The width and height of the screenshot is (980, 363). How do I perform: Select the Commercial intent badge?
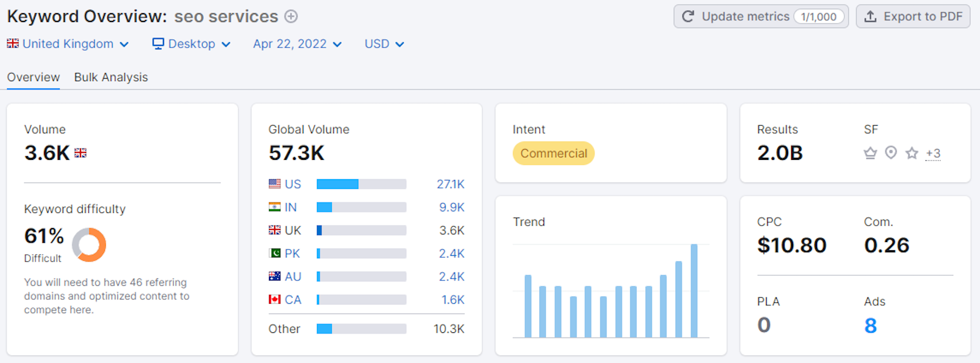553,153
